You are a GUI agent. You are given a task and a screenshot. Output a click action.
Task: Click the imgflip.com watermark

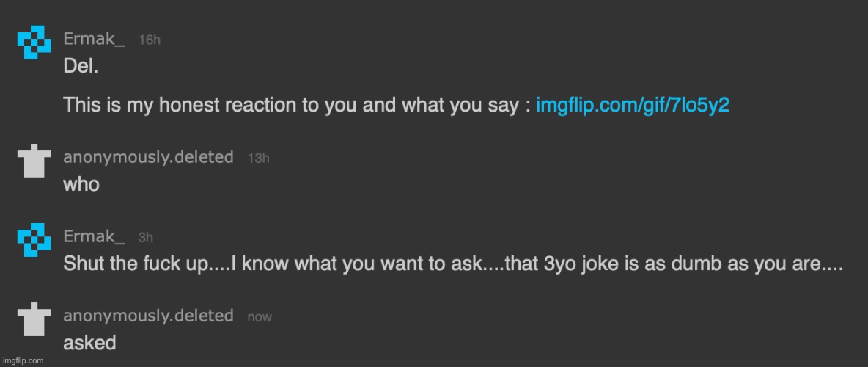pos(23,360)
